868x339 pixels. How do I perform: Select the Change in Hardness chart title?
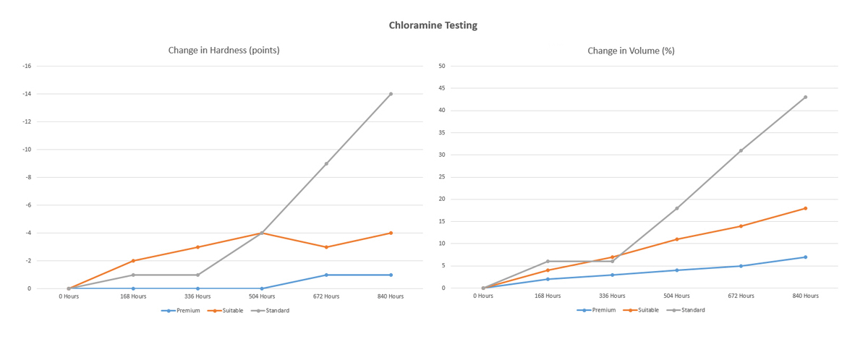click(224, 51)
